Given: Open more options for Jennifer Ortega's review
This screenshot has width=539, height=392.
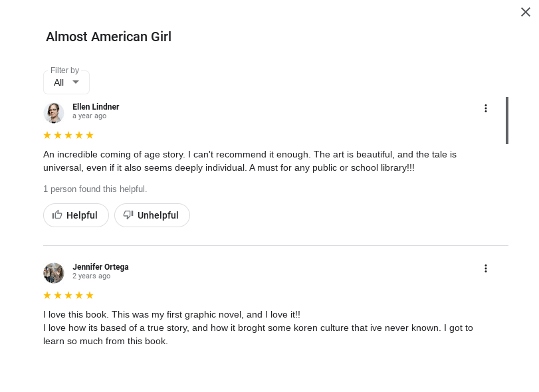Looking at the screenshot, I should [x=486, y=268].
